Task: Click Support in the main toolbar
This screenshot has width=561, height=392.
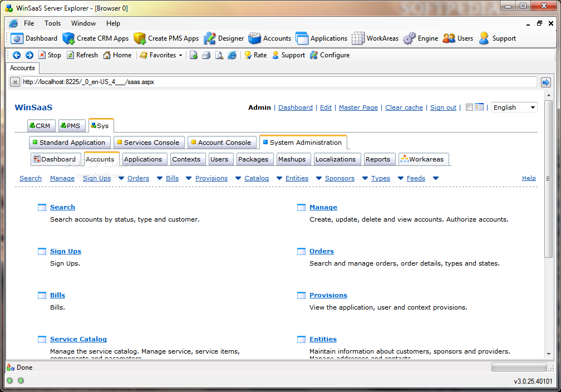Action: pos(498,38)
